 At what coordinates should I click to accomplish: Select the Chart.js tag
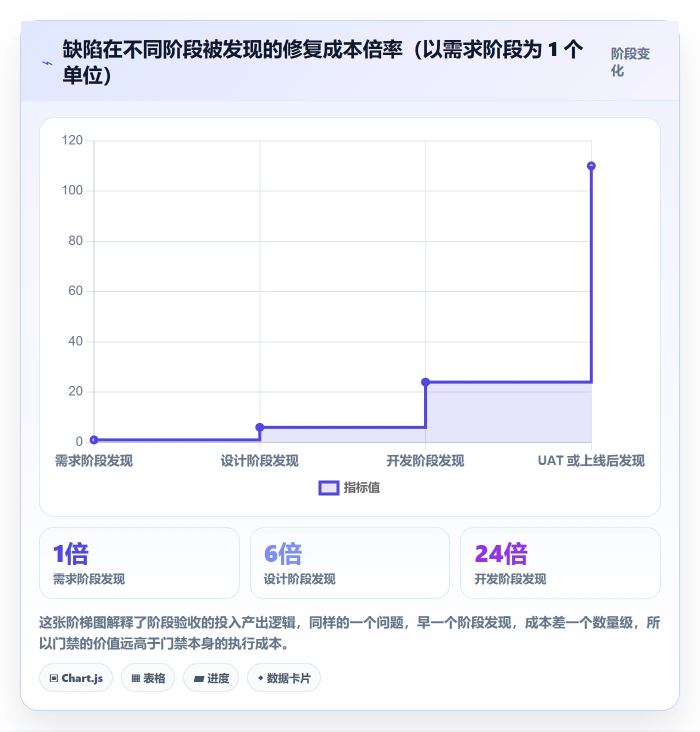click(x=76, y=678)
